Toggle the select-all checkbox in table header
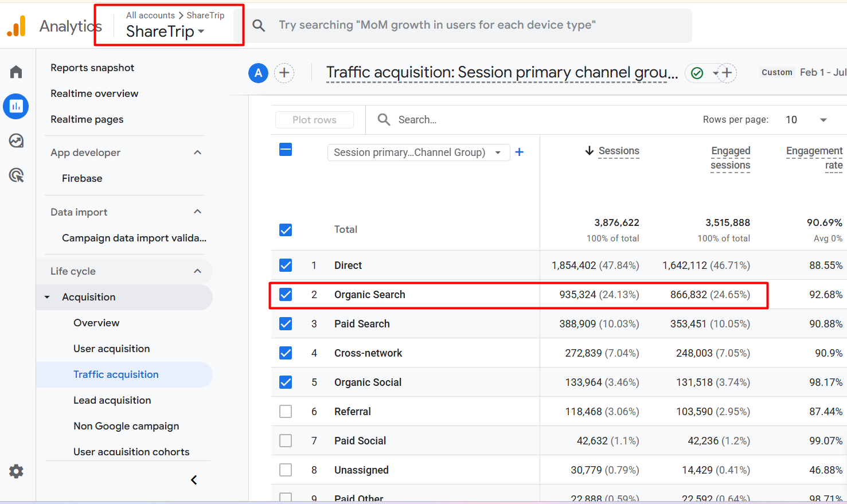The height and width of the screenshot is (504, 847). point(286,150)
